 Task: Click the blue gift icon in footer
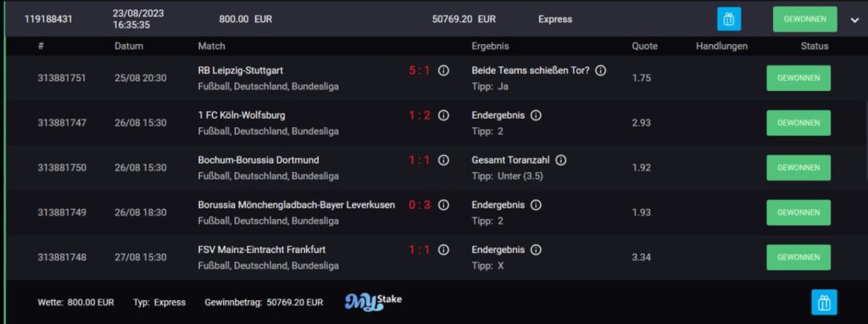824,303
